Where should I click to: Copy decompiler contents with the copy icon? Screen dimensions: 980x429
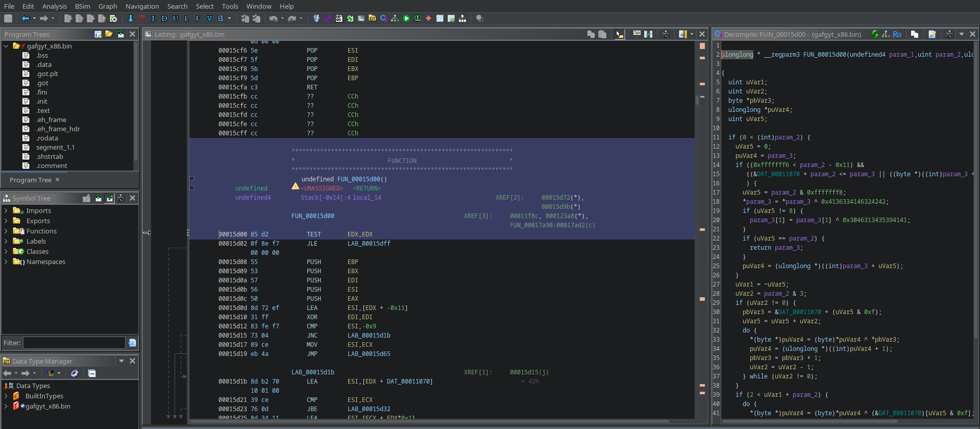point(915,34)
